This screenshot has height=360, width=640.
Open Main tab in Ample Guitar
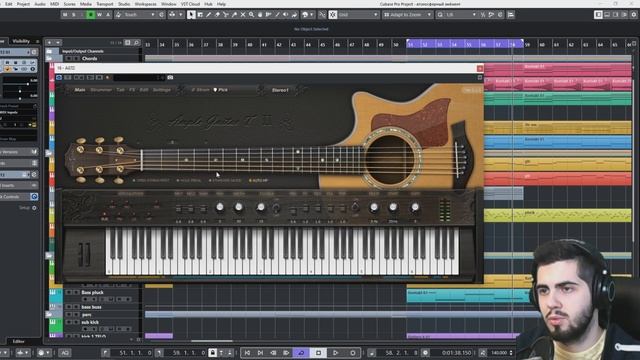[80, 89]
